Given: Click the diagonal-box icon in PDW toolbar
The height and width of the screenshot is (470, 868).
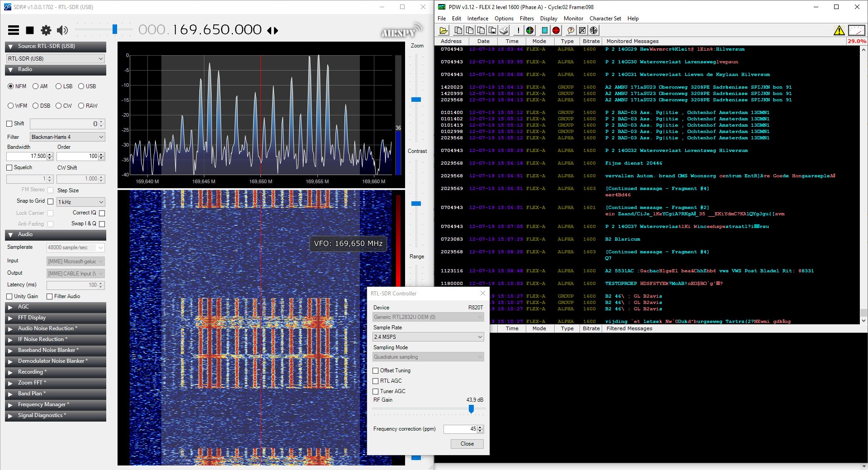Looking at the screenshot, I should (582, 30).
